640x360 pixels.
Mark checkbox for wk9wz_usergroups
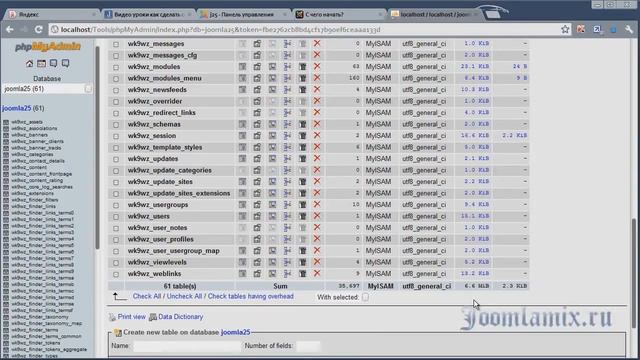(x=116, y=205)
